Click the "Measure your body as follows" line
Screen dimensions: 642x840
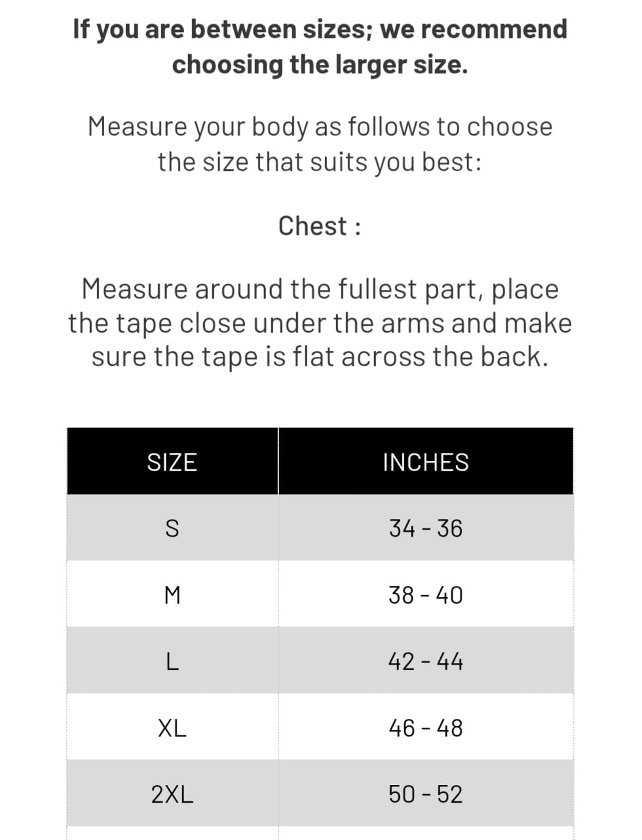[320, 126]
